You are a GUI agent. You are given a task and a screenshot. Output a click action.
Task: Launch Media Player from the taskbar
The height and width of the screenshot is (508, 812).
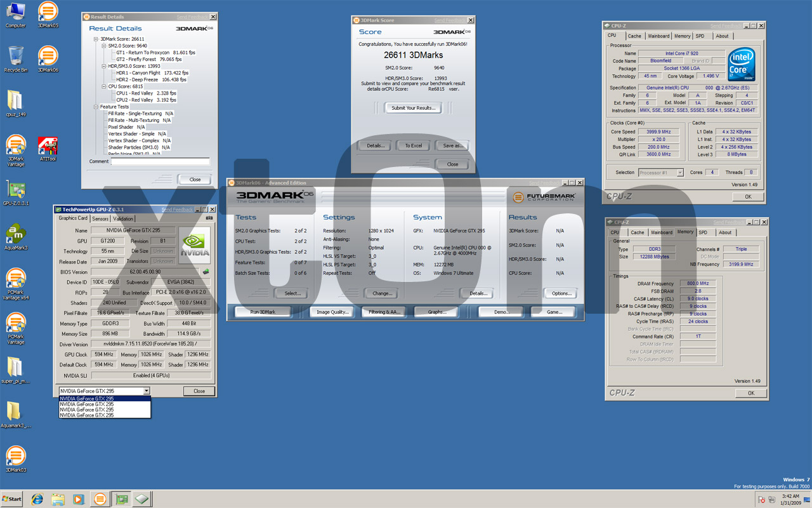coord(78,499)
